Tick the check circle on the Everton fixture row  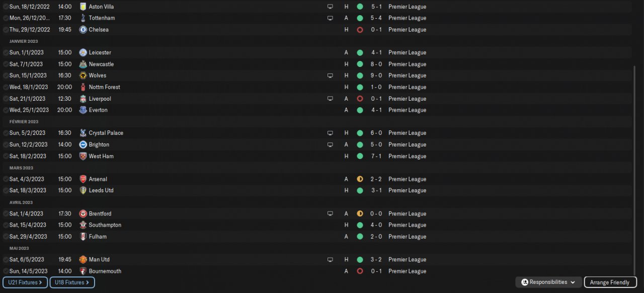[x=6, y=110]
